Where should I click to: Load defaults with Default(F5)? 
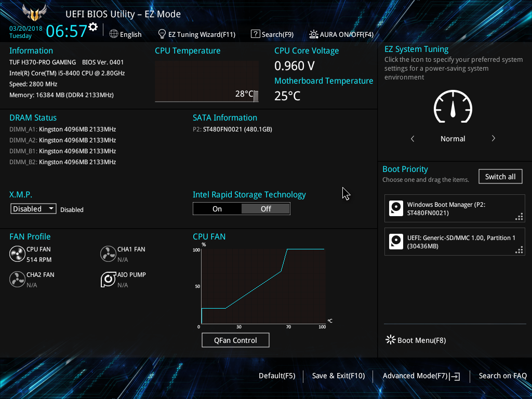(277, 376)
